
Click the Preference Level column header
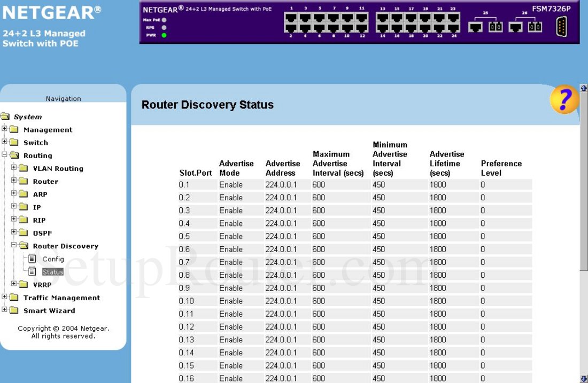point(501,168)
